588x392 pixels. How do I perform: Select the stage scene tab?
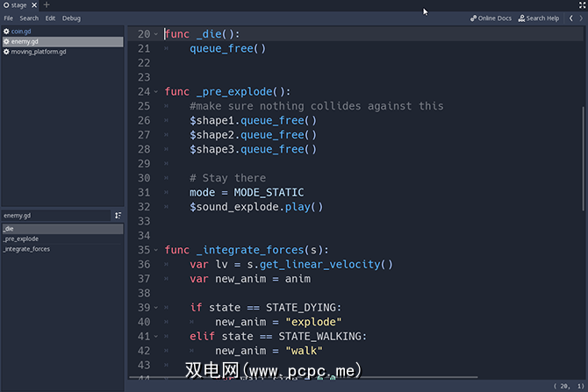click(16, 5)
